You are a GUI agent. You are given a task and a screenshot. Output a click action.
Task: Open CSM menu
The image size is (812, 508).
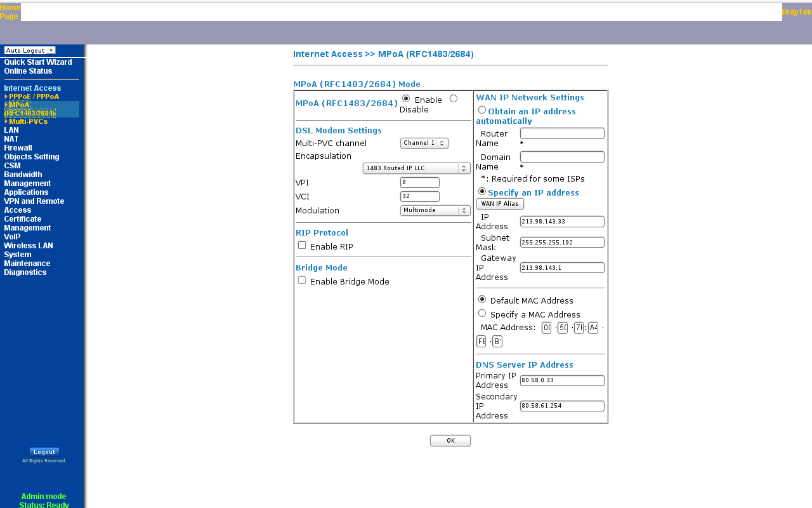pos(12,166)
